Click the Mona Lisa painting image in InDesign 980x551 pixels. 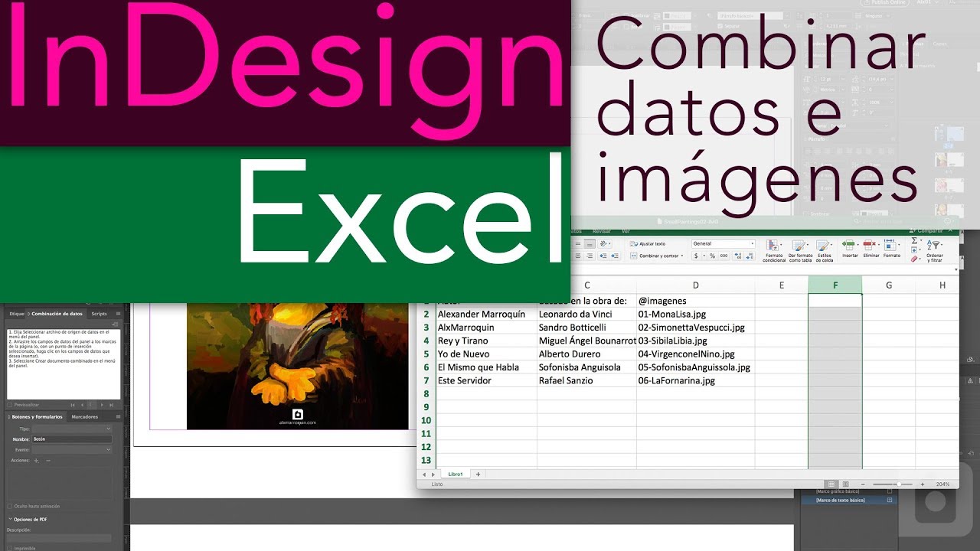(x=298, y=366)
